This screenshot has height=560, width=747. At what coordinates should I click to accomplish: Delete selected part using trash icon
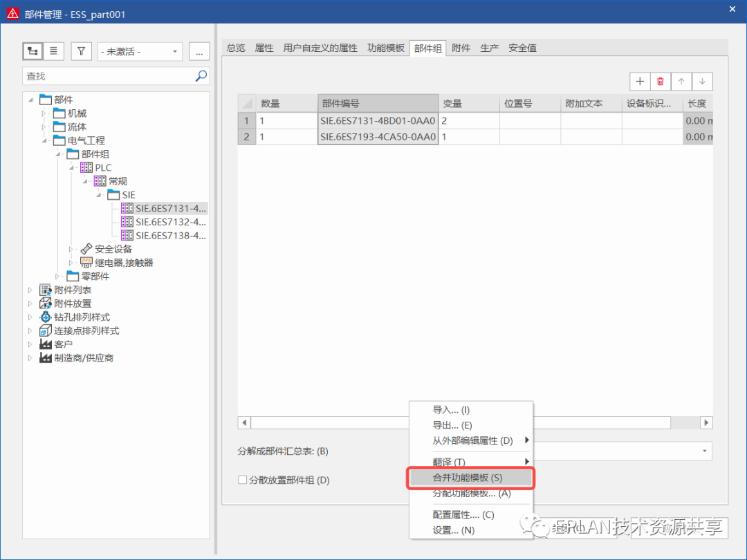tap(660, 81)
